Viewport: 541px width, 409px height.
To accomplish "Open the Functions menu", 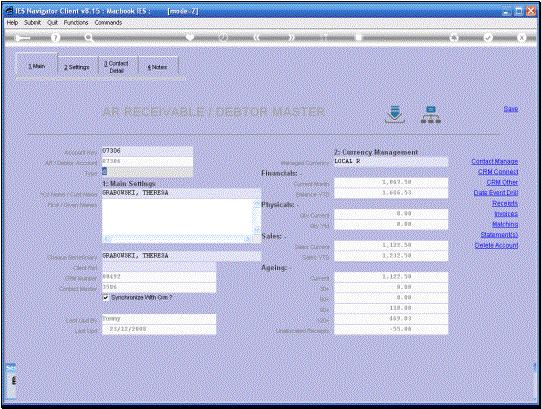I will click(76, 22).
